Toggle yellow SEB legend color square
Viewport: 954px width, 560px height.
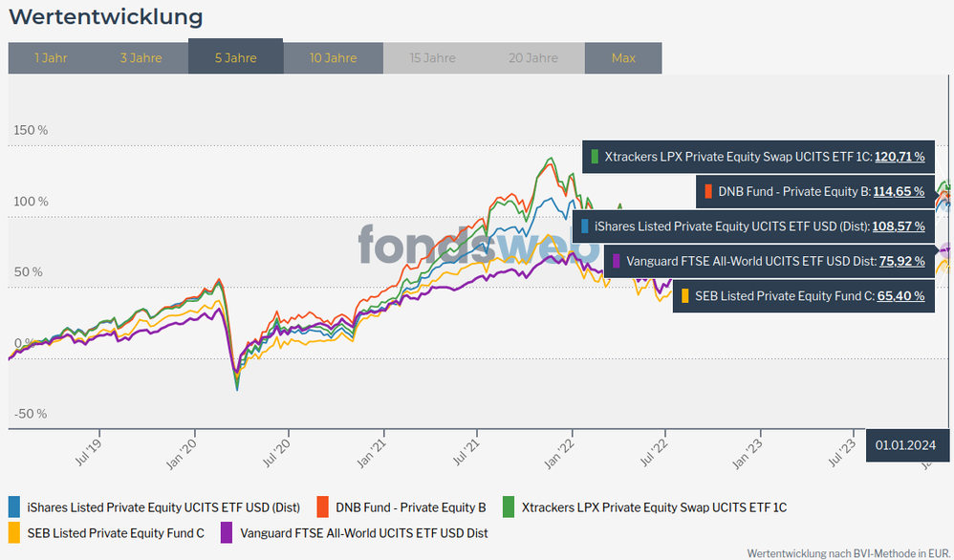click(14, 532)
